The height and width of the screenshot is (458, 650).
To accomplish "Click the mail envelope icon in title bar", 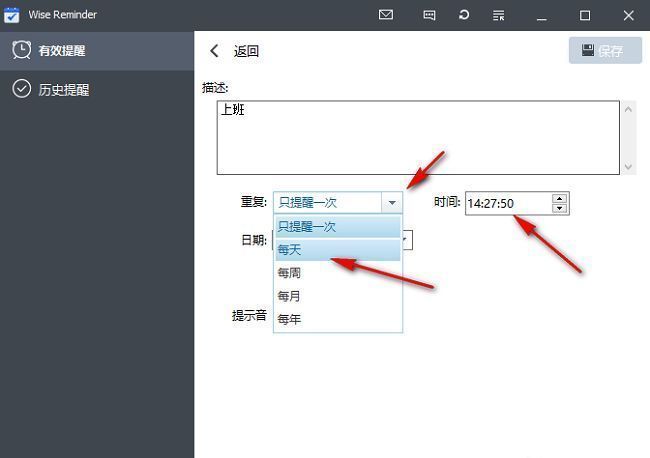I will [x=386, y=15].
